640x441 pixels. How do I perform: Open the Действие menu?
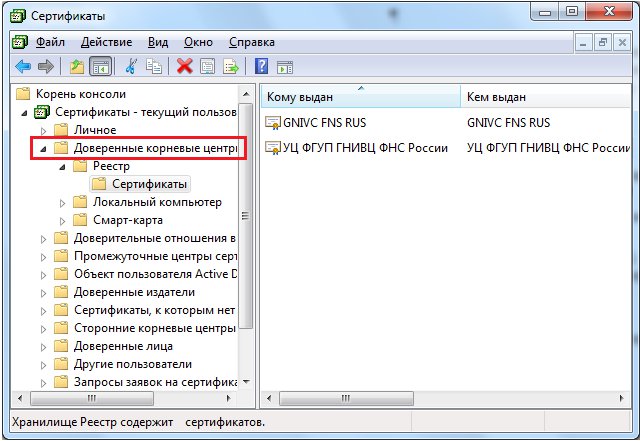(x=107, y=43)
